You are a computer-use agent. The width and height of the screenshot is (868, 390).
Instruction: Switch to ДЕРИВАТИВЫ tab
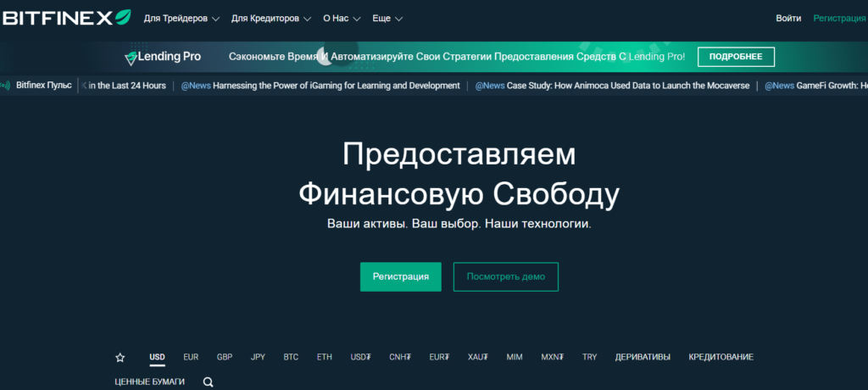click(x=643, y=357)
